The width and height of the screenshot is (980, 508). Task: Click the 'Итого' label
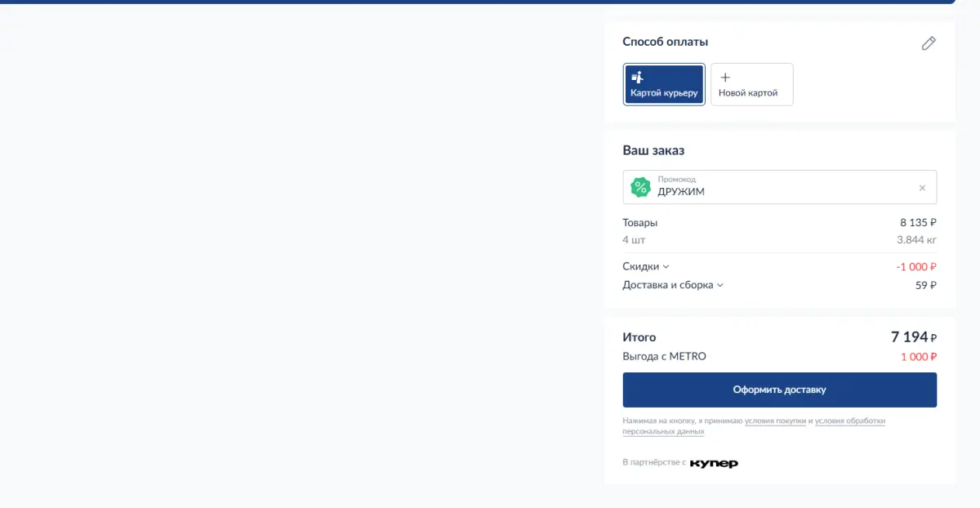pos(639,337)
